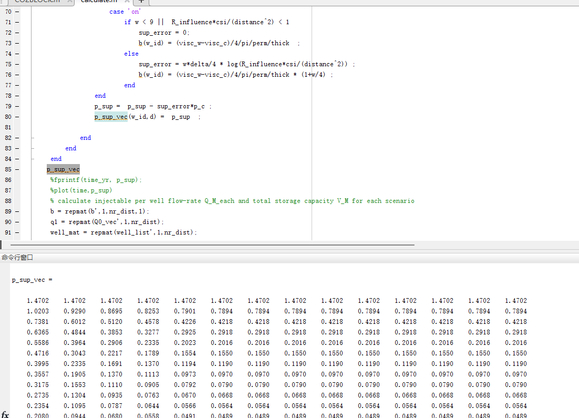
Task: Select value 0.7901 in output matrix
Action: pos(185,311)
